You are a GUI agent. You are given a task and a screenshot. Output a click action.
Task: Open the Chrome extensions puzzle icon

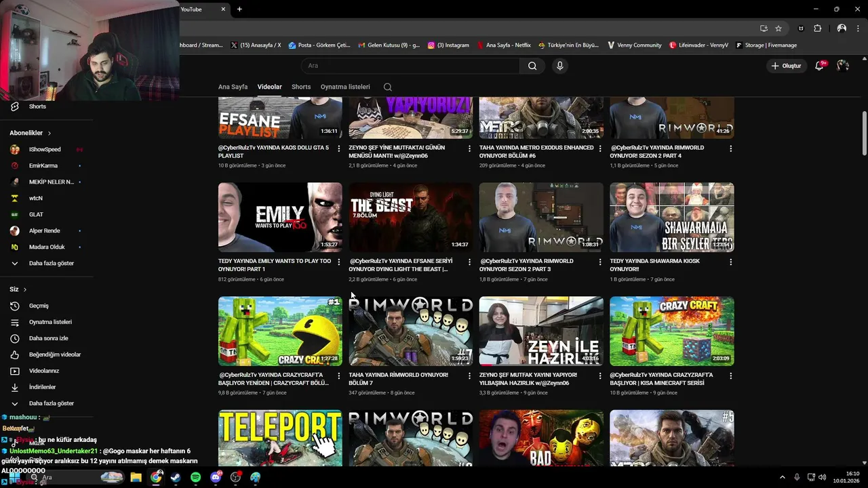point(817,28)
